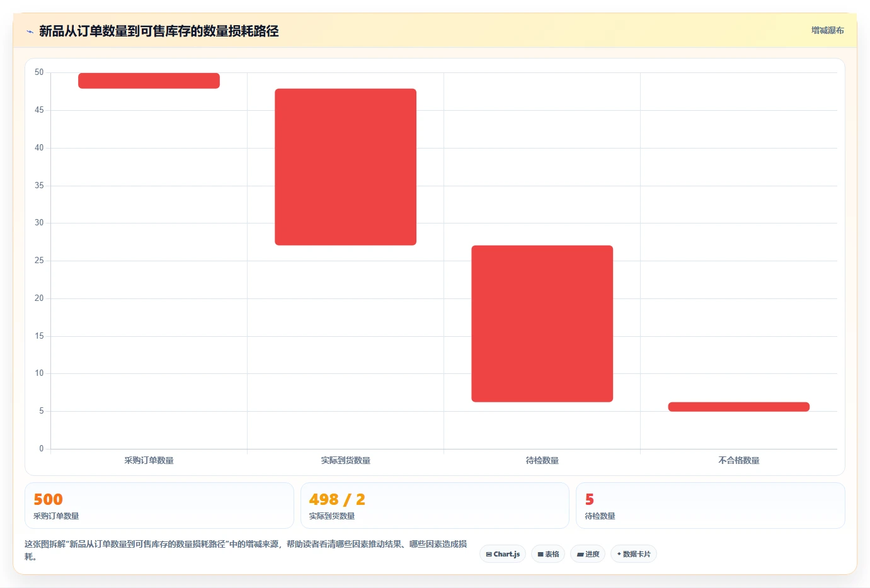The image size is (870, 588).
Task: Click the x-axis label 不合格数量
Action: (x=738, y=460)
